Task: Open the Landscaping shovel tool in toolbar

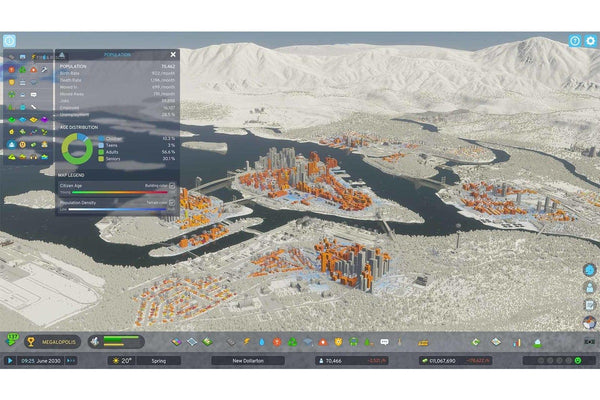Action: tap(400, 342)
